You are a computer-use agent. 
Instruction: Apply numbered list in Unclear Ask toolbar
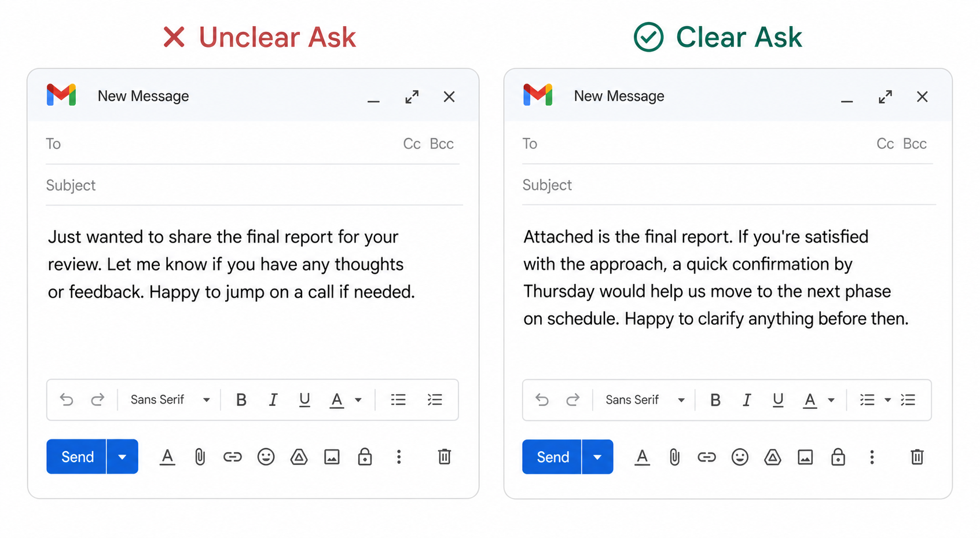pos(435,400)
